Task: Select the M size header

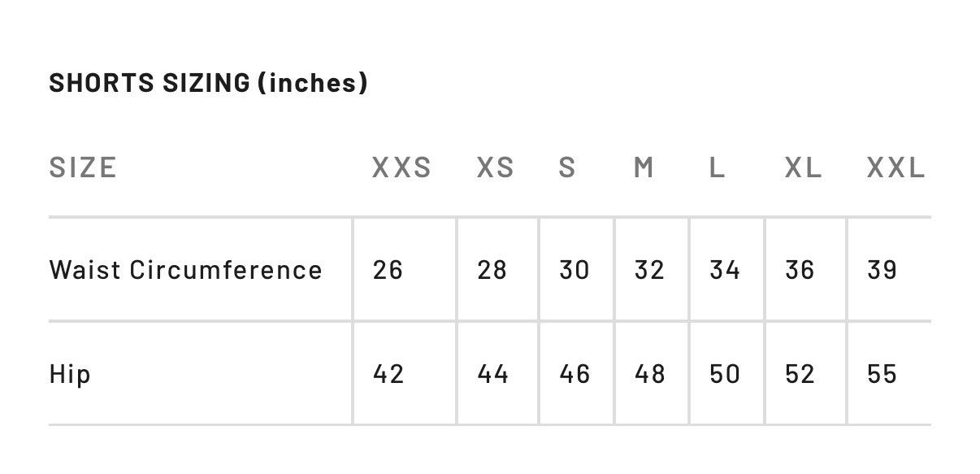Action: tap(644, 167)
